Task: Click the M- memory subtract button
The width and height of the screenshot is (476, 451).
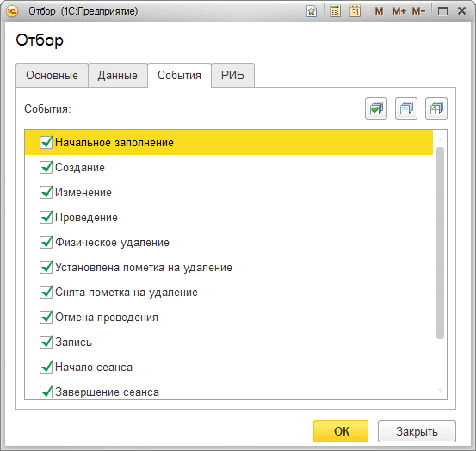Action: [x=418, y=11]
